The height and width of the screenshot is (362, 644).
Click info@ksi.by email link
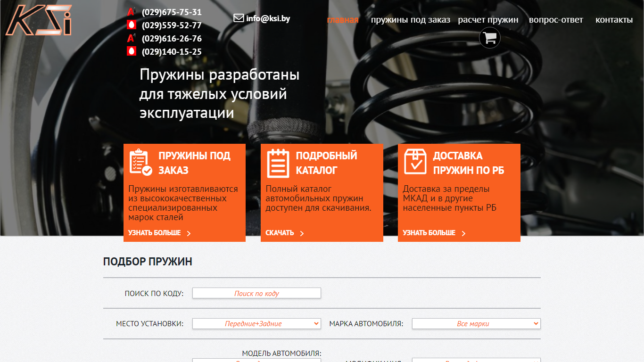click(x=268, y=18)
